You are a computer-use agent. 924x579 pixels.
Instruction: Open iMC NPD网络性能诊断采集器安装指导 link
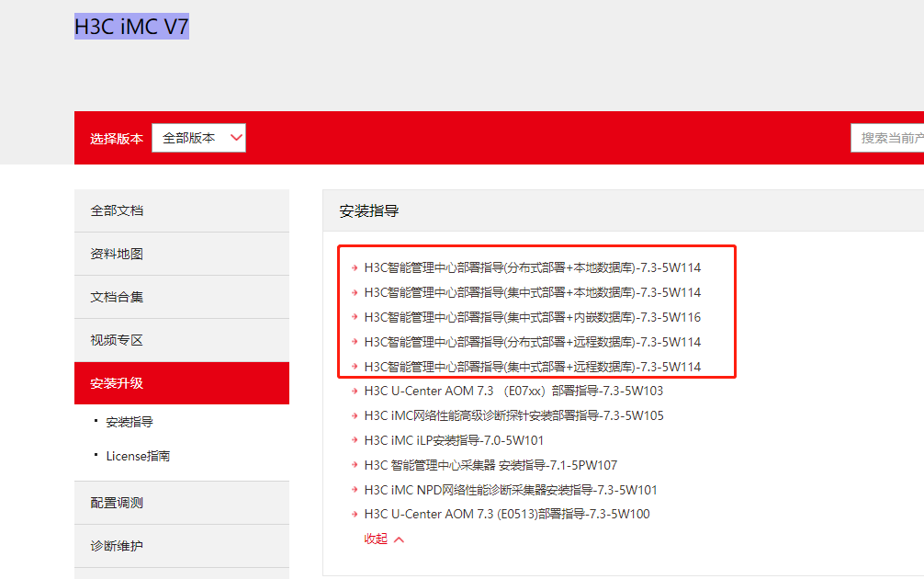click(x=511, y=490)
